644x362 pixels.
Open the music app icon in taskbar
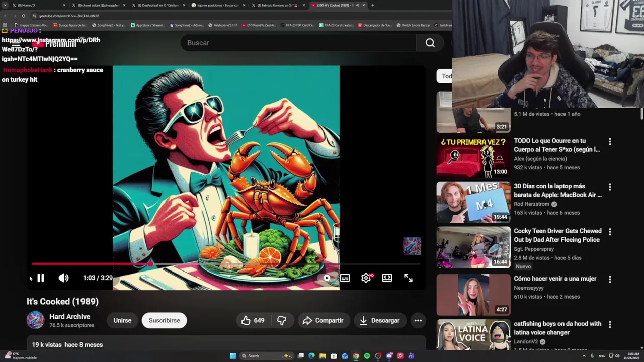400,356
